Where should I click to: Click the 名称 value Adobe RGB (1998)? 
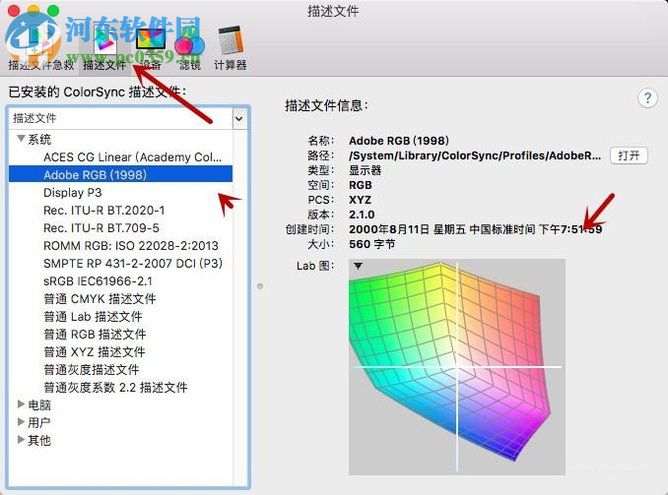click(399, 141)
